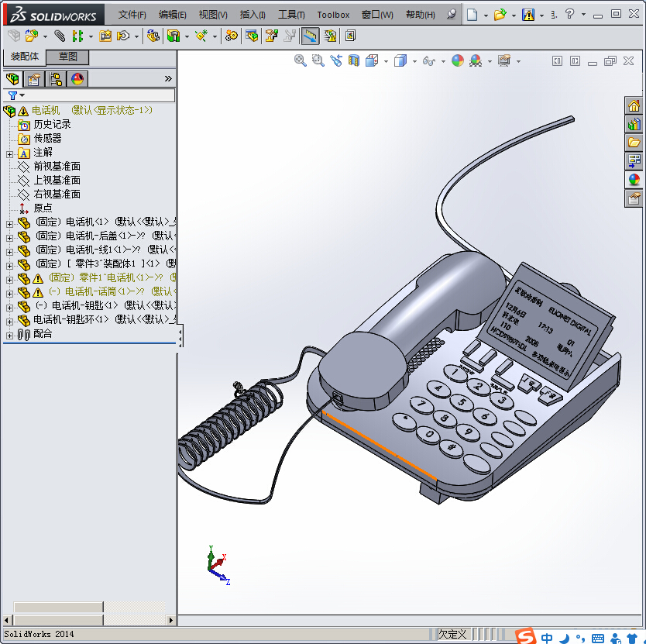646x644 pixels.
Task: Expand the 电话机-话筒<1> component node
Action: (9, 294)
